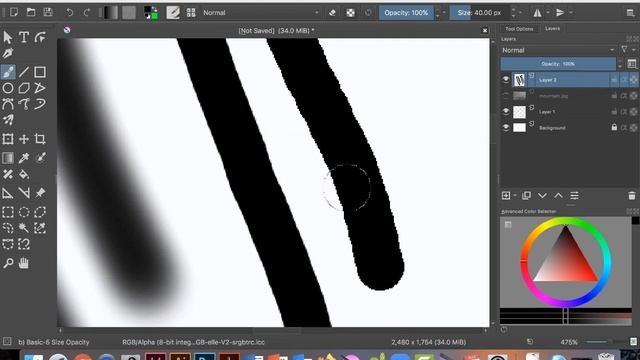Create a new document
This screenshot has height=360, width=640.
tap(13, 12)
